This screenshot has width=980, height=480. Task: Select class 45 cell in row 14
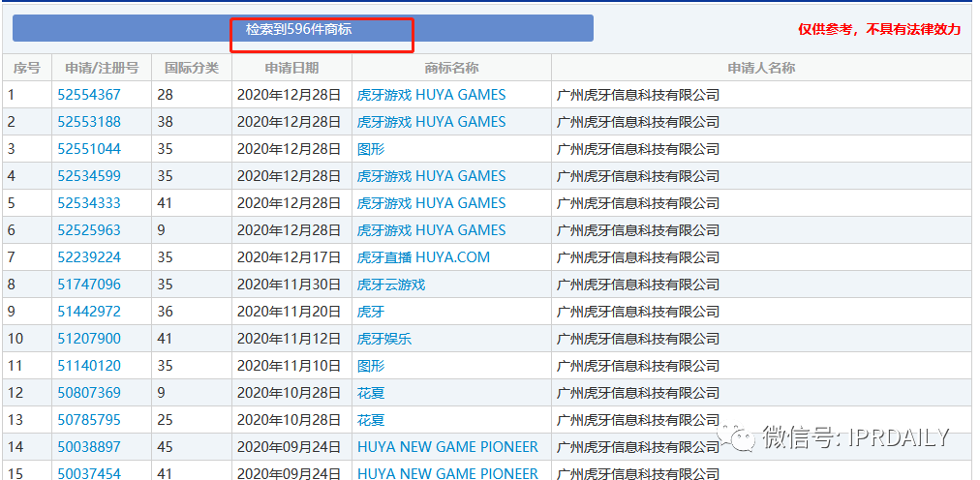point(192,447)
